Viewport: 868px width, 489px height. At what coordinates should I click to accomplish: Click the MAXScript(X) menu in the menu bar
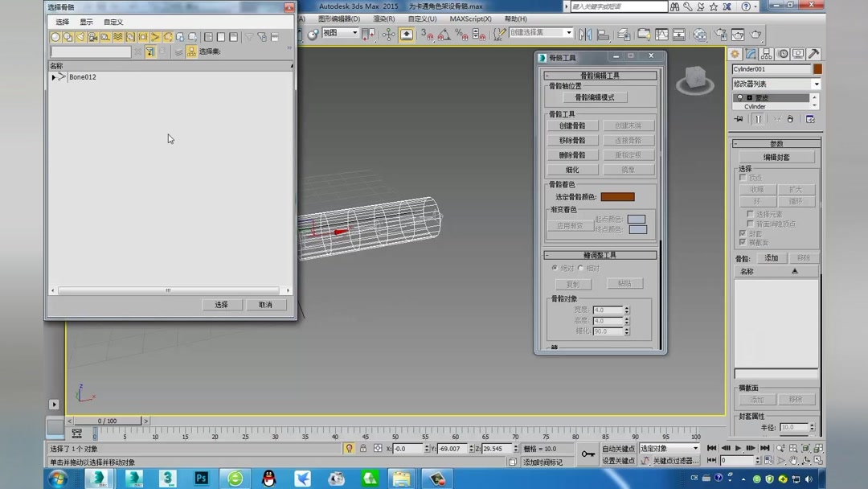coord(470,18)
